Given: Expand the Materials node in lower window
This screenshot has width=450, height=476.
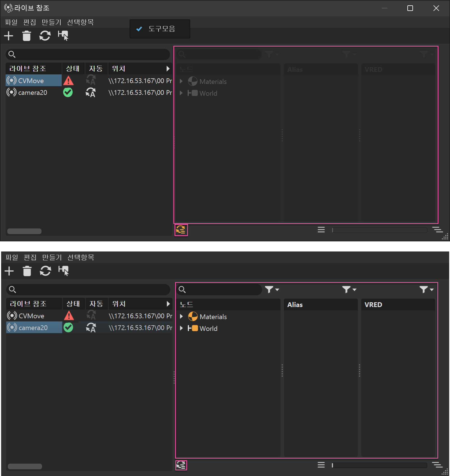Looking at the screenshot, I should pos(181,317).
